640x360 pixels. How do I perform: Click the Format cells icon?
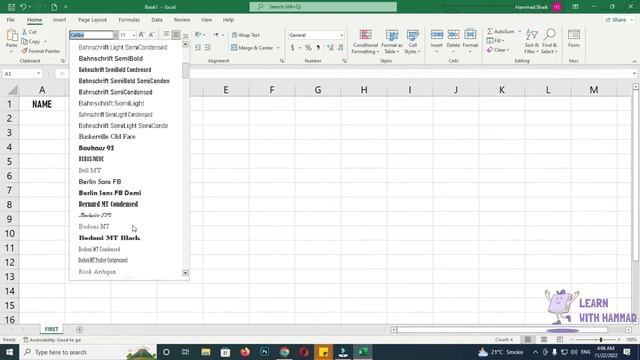tap(470, 35)
